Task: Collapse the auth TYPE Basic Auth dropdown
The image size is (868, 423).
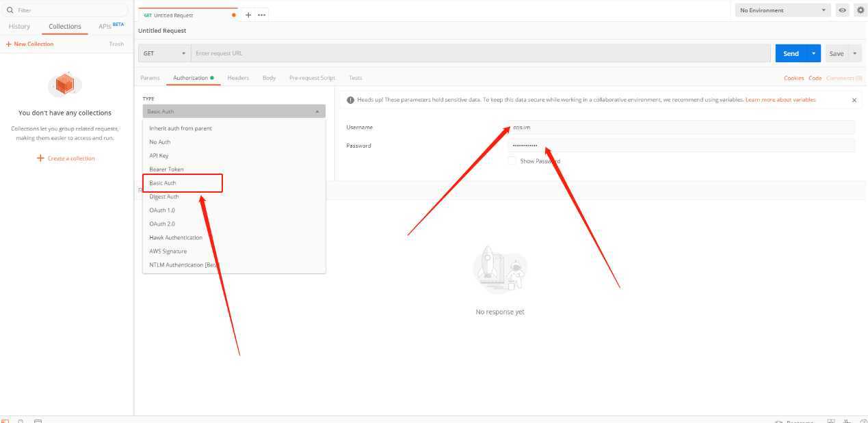Action: [x=234, y=111]
